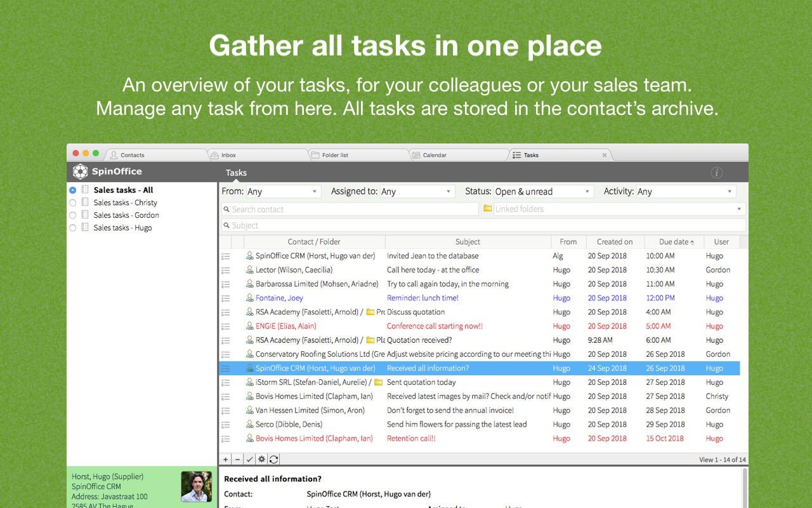Click folder icon in iStorm SRL row
Screen dimensions: 812x508
click(378, 382)
